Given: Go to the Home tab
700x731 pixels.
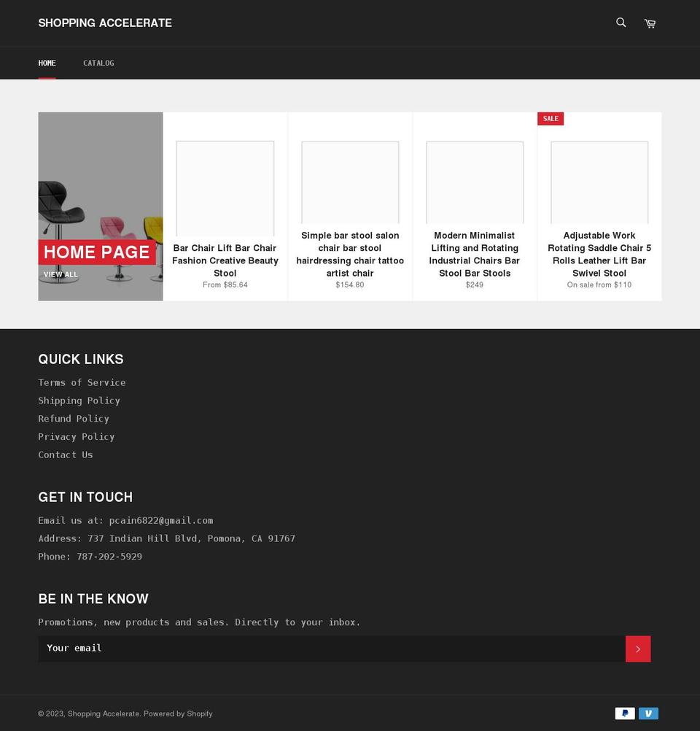Looking at the screenshot, I should click(47, 63).
